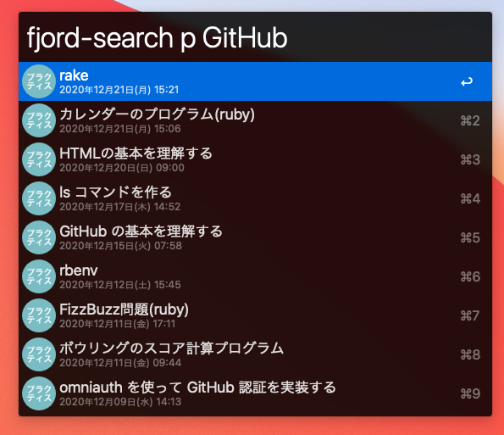This screenshot has height=435, width=504.
Task: Click the round プラクティス icon beside rake
Action: pyautogui.click(x=39, y=81)
